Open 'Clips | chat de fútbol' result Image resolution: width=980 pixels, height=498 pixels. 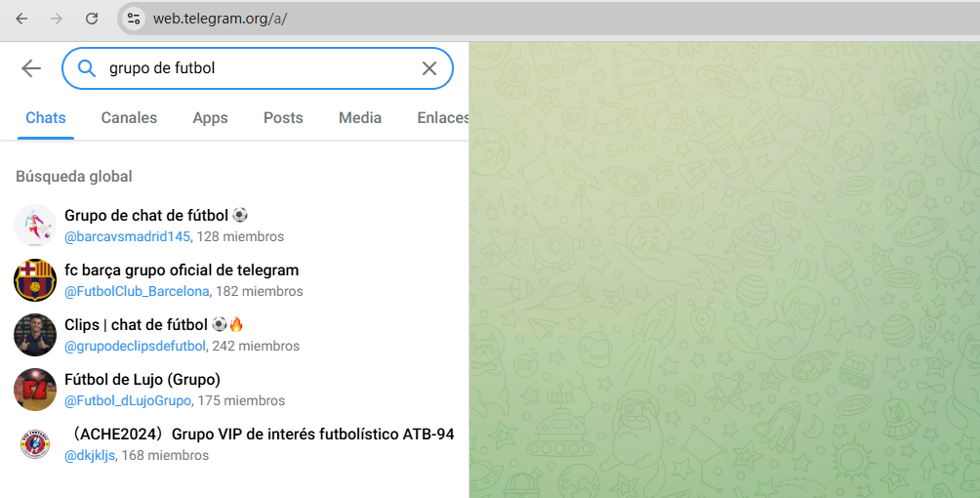pos(234,335)
